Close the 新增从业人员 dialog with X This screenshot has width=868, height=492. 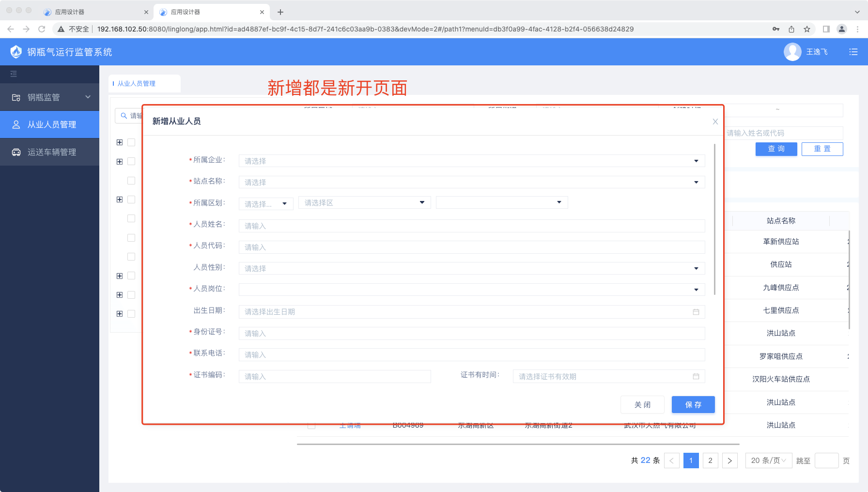coord(715,122)
